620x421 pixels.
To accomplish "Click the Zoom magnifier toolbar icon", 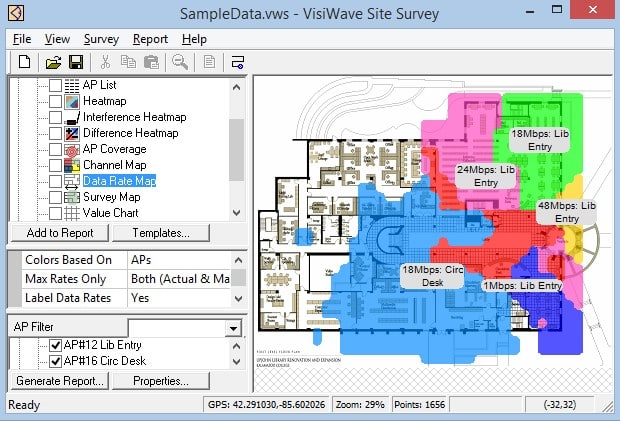I will click(180, 62).
